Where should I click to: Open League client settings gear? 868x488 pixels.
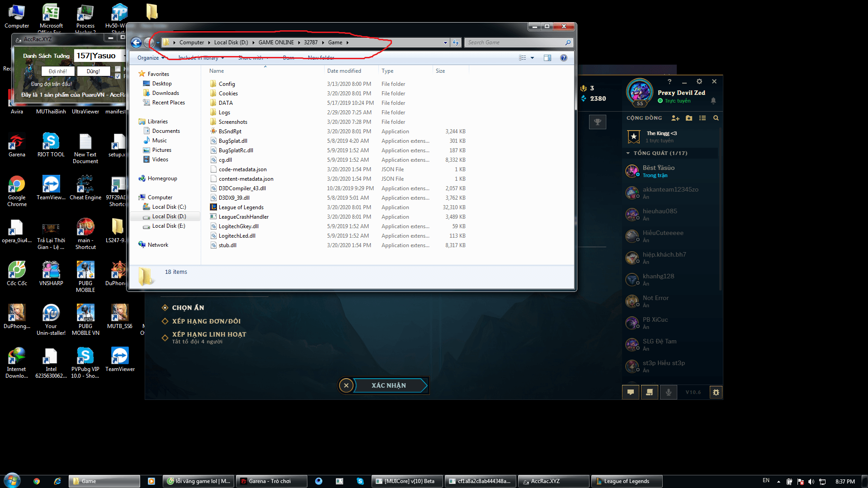point(699,81)
